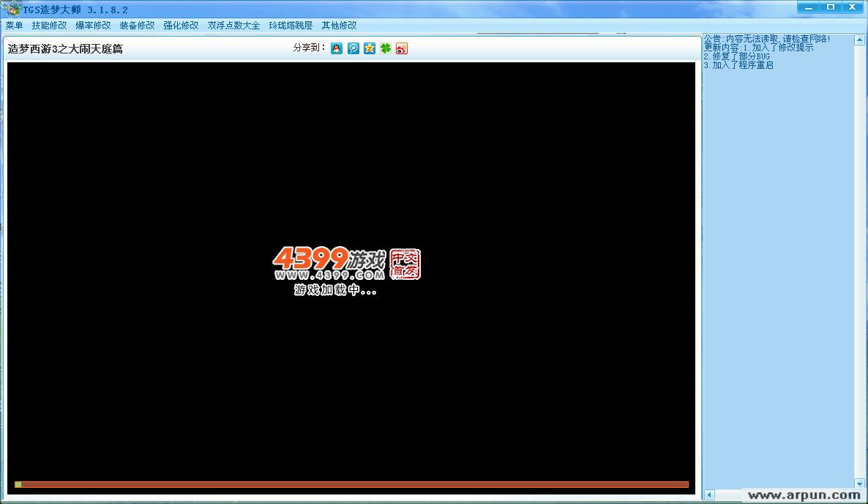Open the 强化修改 menu
This screenshot has width=868, height=504.
(181, 26)
